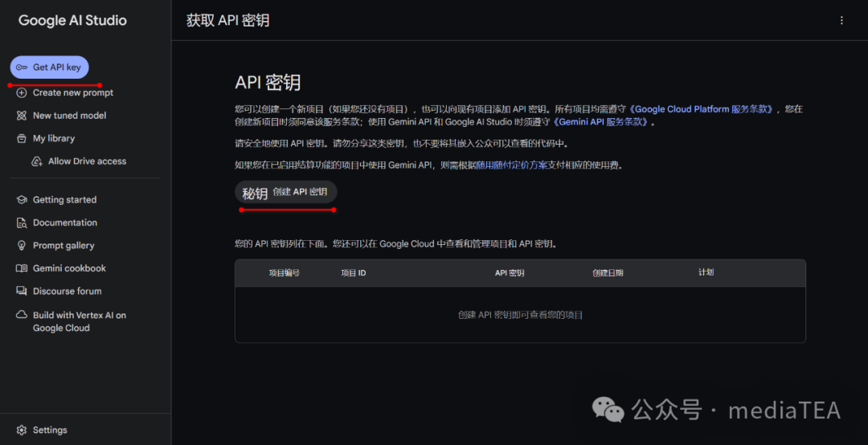Click the 创建日期 column header
This screenshot has height=445, width=868.
(x=608, y=273)
